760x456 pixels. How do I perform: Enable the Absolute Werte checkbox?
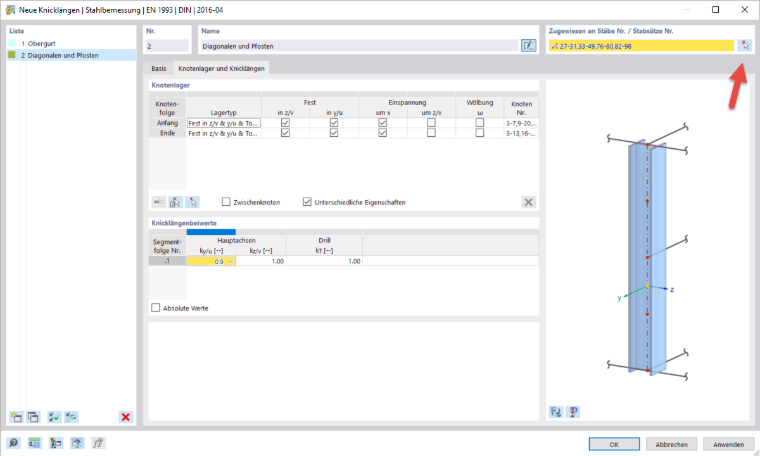(x=156, y=308)
